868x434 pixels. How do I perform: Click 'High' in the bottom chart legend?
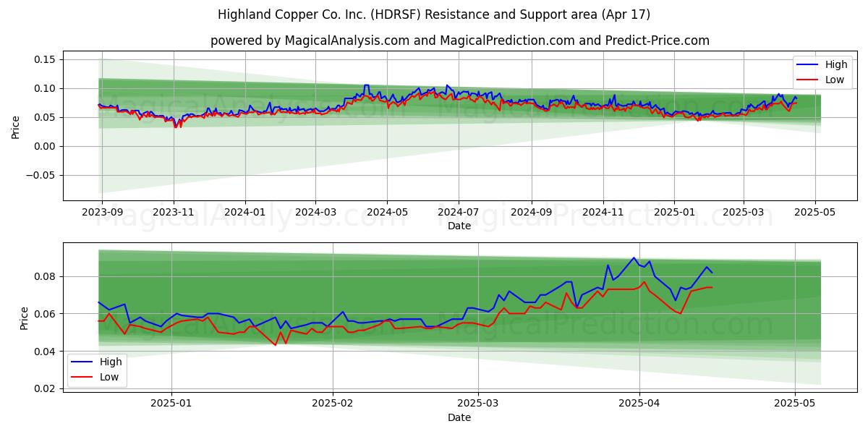tap(111, 362)
